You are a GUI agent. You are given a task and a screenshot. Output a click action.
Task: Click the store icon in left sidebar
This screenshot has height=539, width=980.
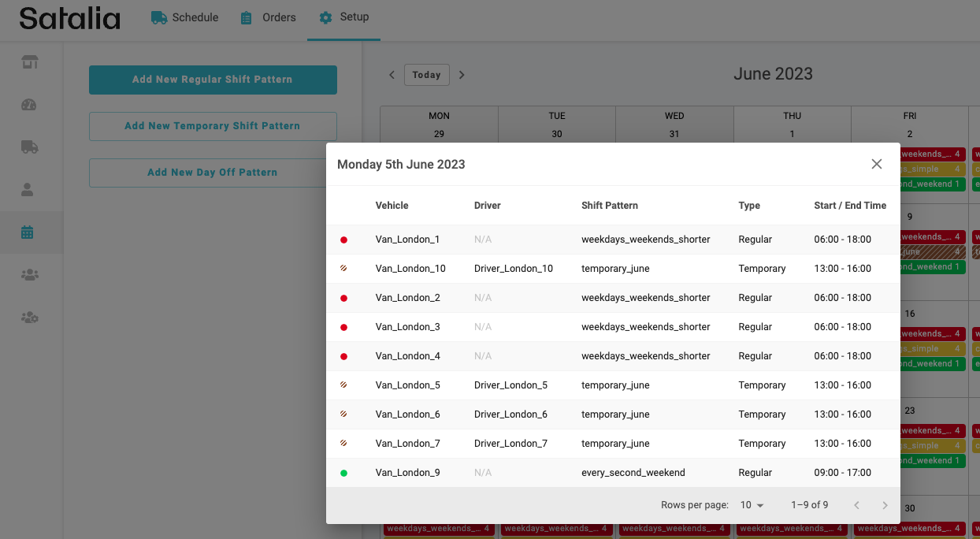pos(30,62)
